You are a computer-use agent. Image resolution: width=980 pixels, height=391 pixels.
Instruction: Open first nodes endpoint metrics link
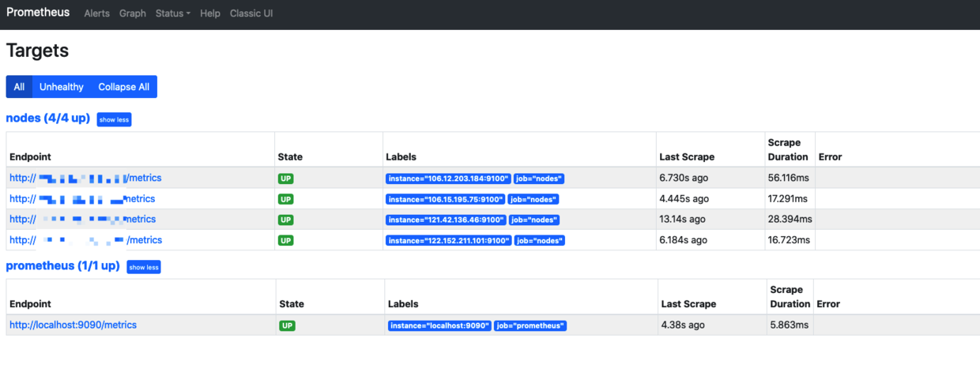tap(85, 178)
